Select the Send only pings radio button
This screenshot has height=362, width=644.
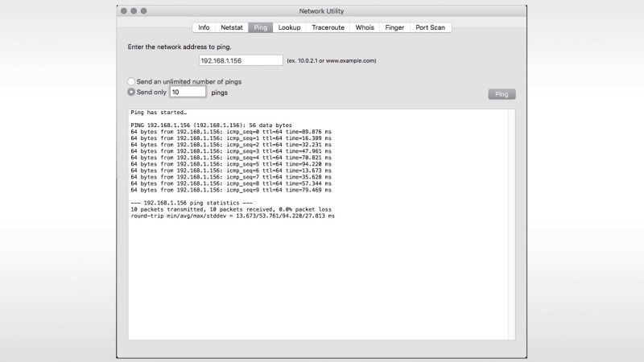131,92
